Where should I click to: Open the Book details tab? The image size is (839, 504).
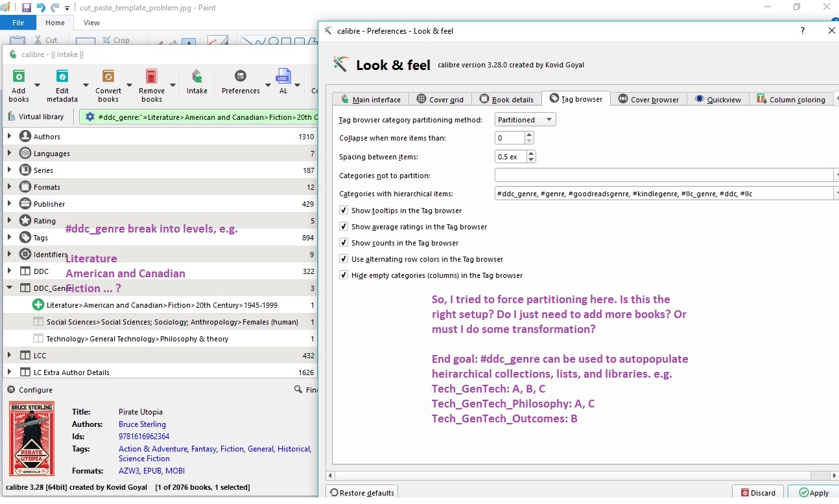506,99
